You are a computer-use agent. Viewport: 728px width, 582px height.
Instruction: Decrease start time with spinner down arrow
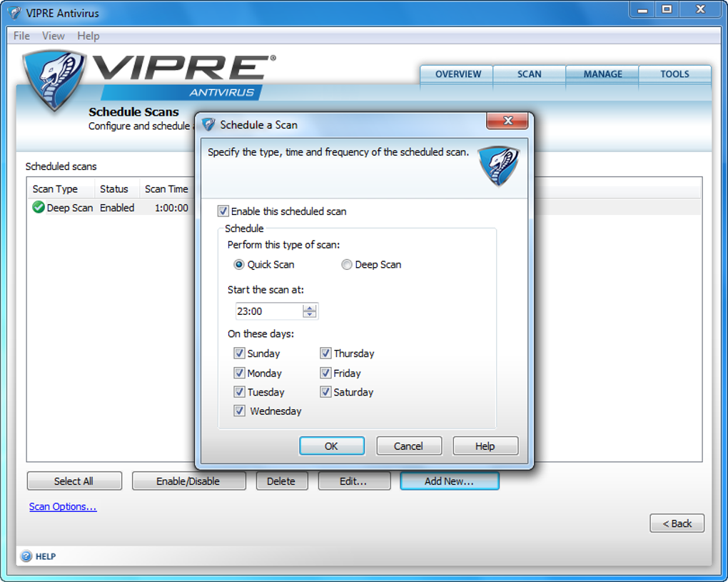tap(309, 314)
